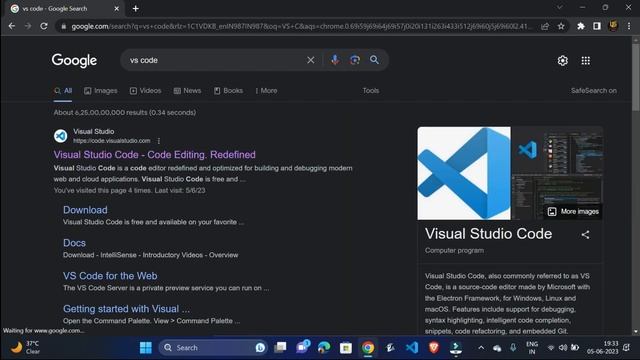Go forward in browser history

click(28, 26)
